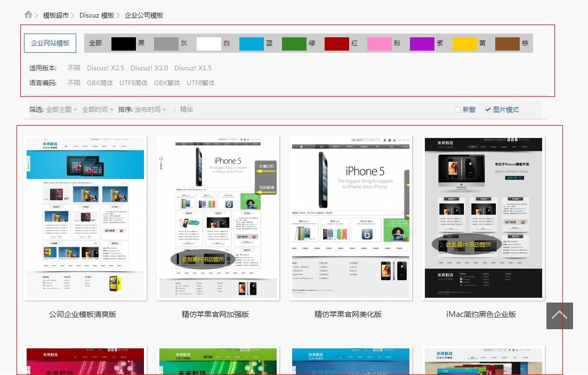Pick the green color swatch
The height and width of the screenshot is (375, 588).
[294, 44]
